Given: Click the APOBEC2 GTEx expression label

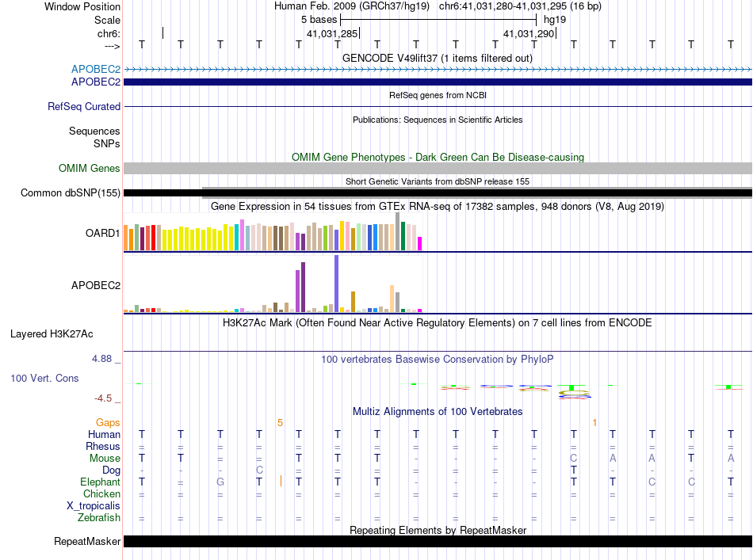Looking at the screenshot, I should pos(96,285).
